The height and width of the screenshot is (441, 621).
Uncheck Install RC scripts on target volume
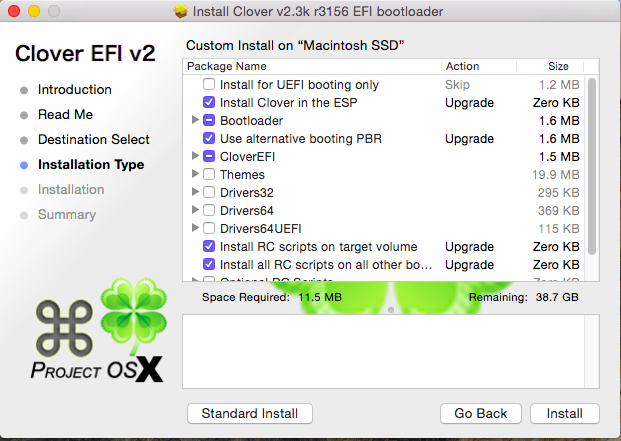click(209, 246)
